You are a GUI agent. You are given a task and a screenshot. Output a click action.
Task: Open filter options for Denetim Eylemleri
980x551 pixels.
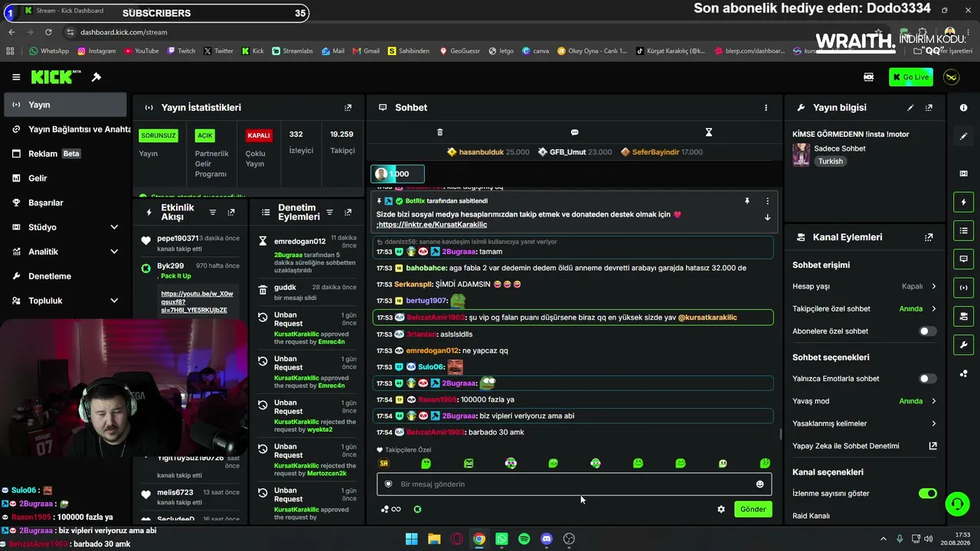coord(329,212)
